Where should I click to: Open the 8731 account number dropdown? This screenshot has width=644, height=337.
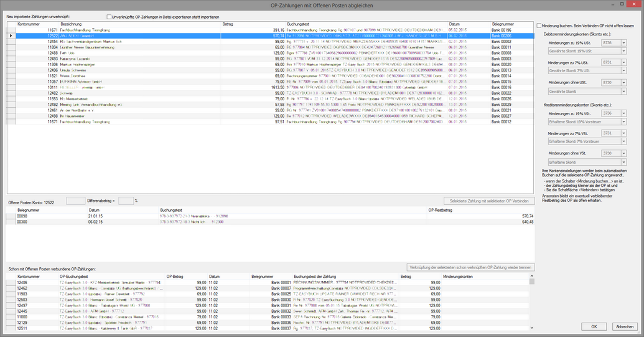(623, 62)
